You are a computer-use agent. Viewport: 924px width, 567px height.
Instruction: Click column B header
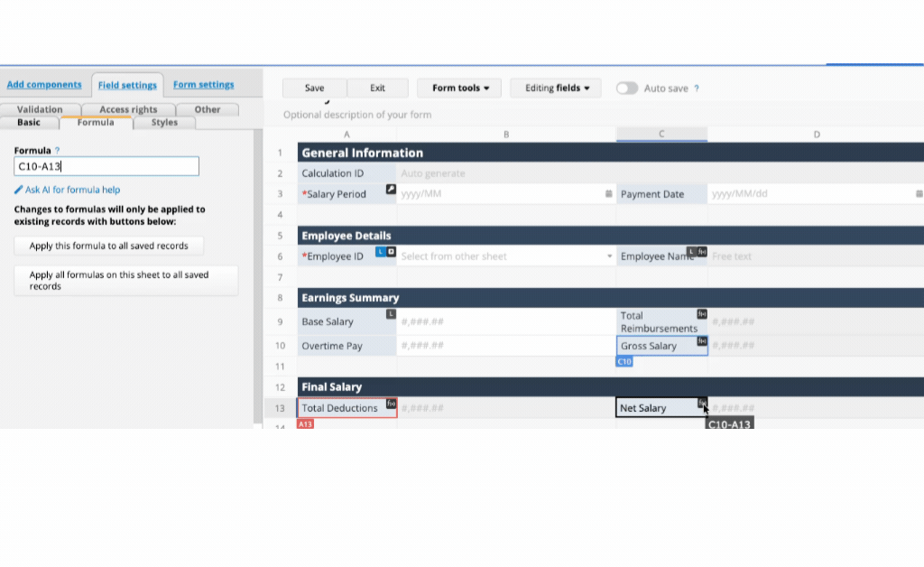506,135
